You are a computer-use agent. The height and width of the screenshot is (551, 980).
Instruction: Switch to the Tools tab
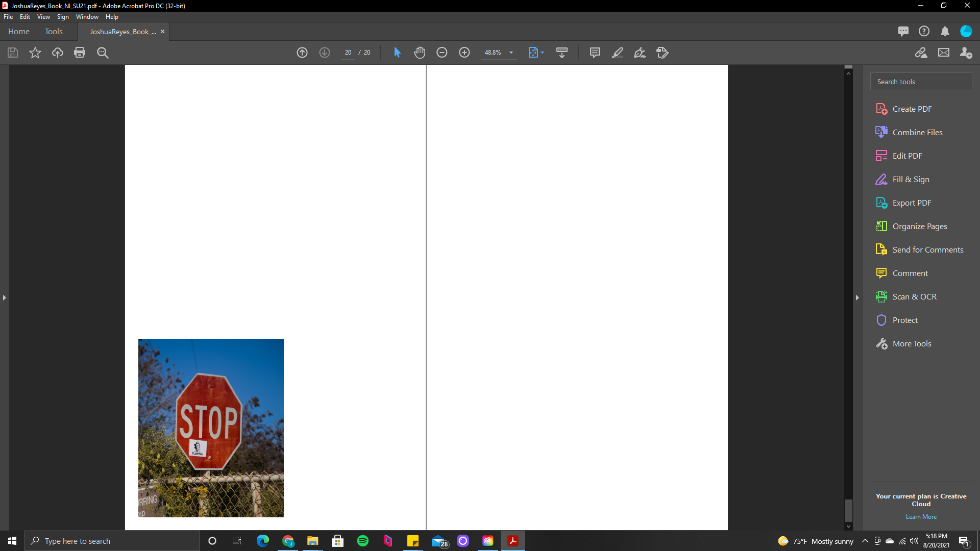[x=54, y=32]
